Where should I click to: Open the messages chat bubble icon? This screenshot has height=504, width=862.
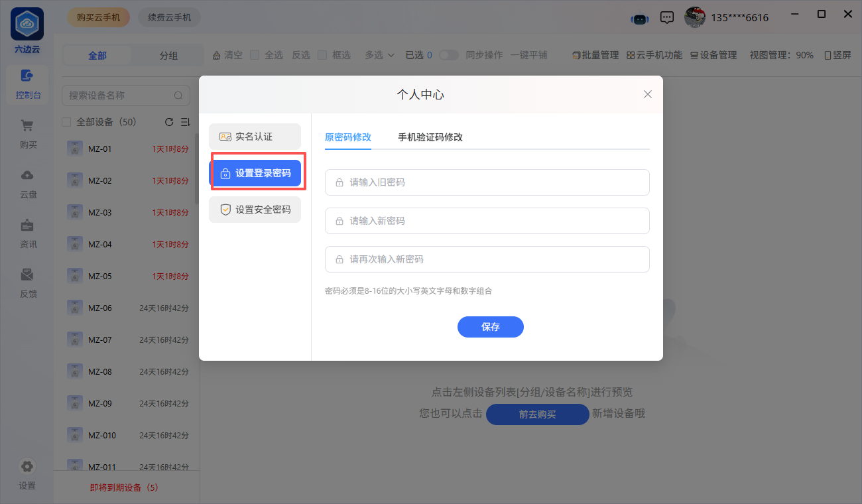tap(668, 18)
